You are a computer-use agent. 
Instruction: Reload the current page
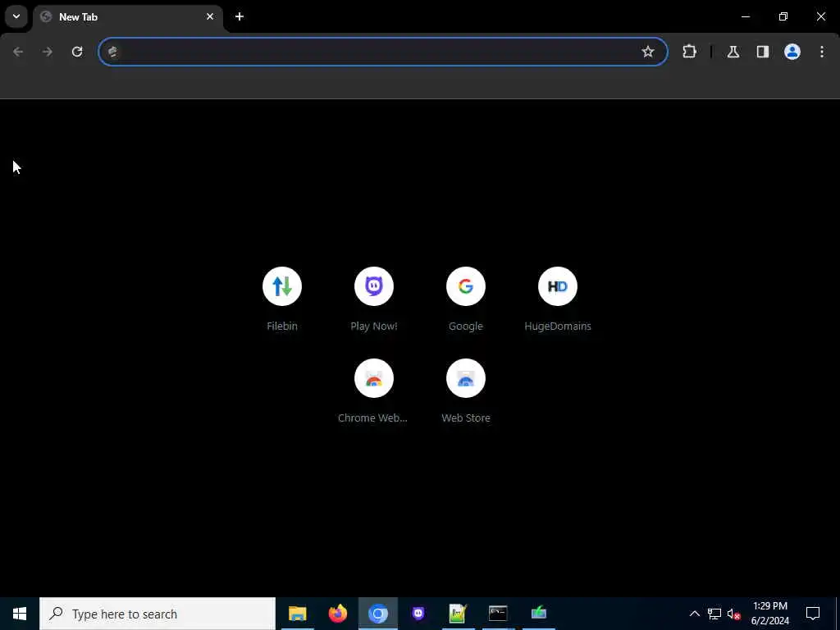coord(77,52)
